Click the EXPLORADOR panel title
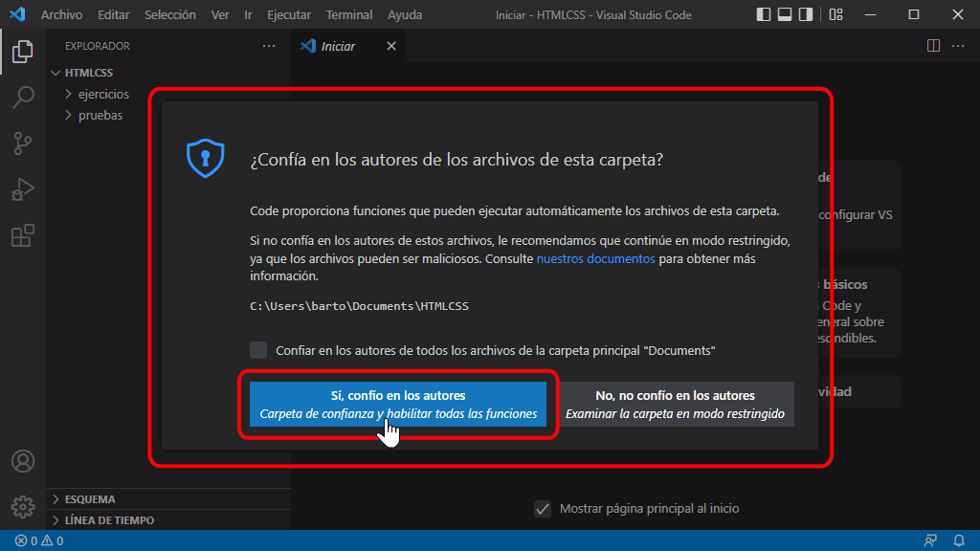Viewport: 980px width, 551px height. [x=98, y=46]
